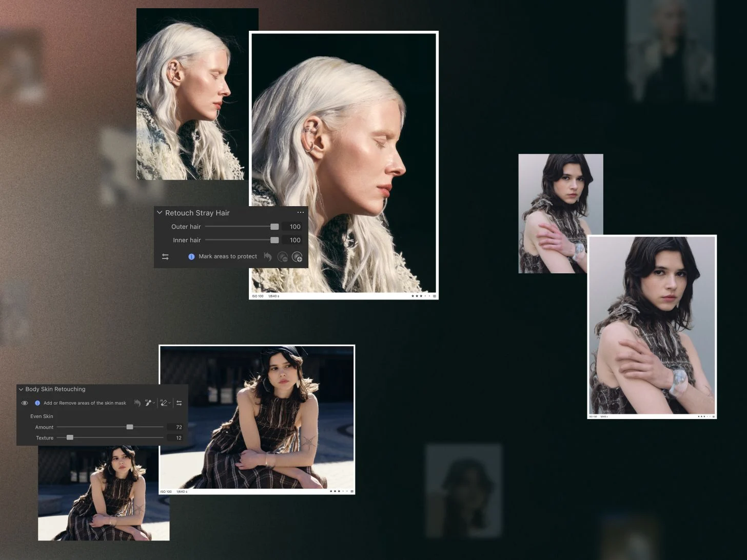Click the 'Body Skin Retouching' panel title

[x=55, y=389]
